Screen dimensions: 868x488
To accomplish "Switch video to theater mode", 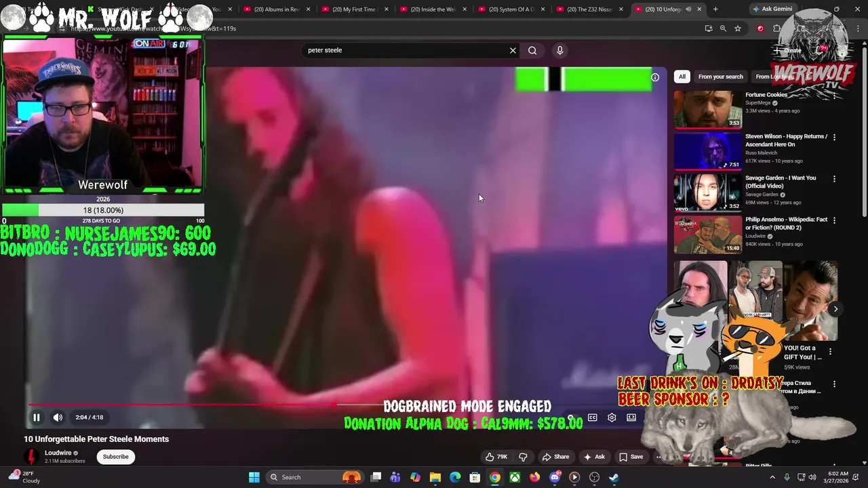I will coord(631,418).
